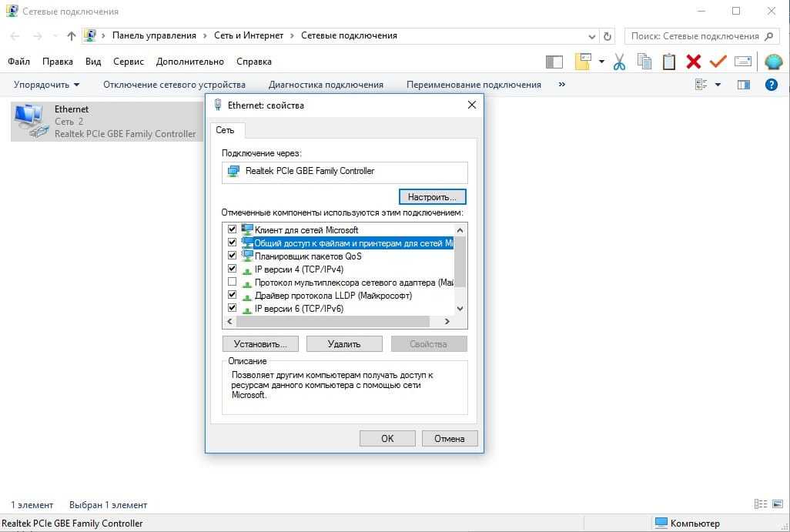Toggle the preview pane icon
This screenshot has width=790, height=532.
coord(743,85)
